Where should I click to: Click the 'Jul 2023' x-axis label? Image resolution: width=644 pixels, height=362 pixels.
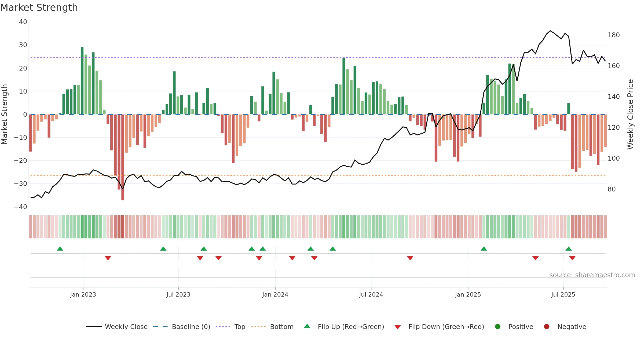(x=178, y=294)
